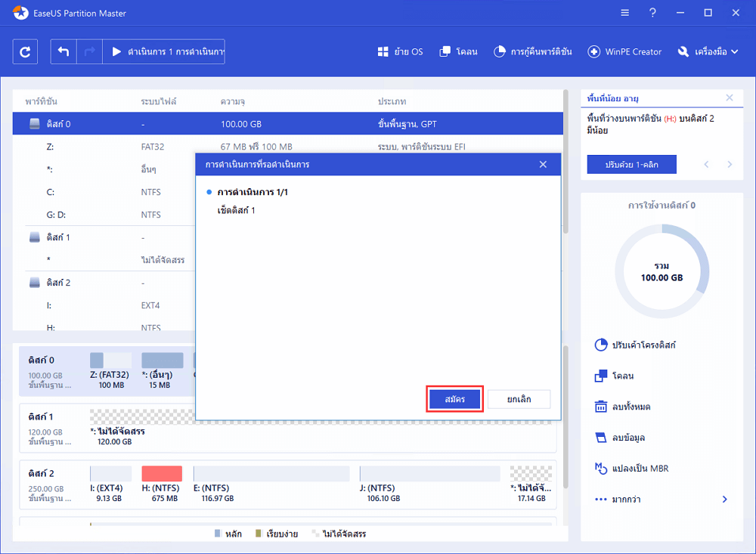
Task: Click the disk usage donut chart
Action: 661,271
